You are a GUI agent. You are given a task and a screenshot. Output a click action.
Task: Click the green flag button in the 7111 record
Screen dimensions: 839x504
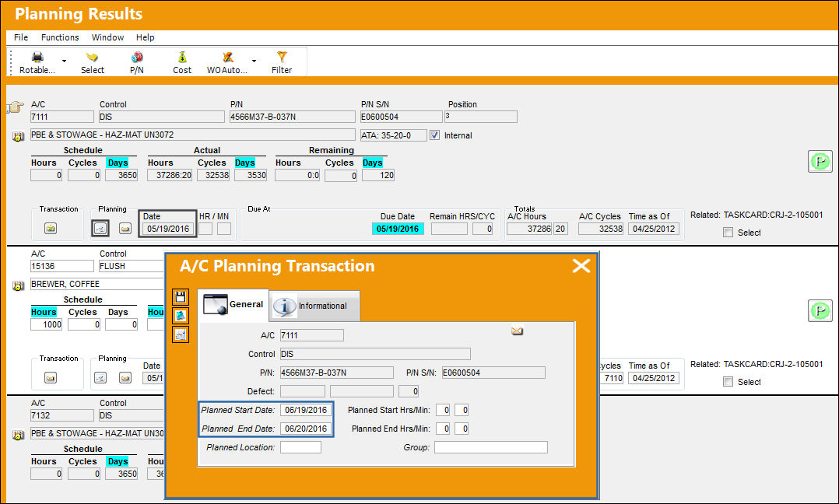click(x=820, y=162)
